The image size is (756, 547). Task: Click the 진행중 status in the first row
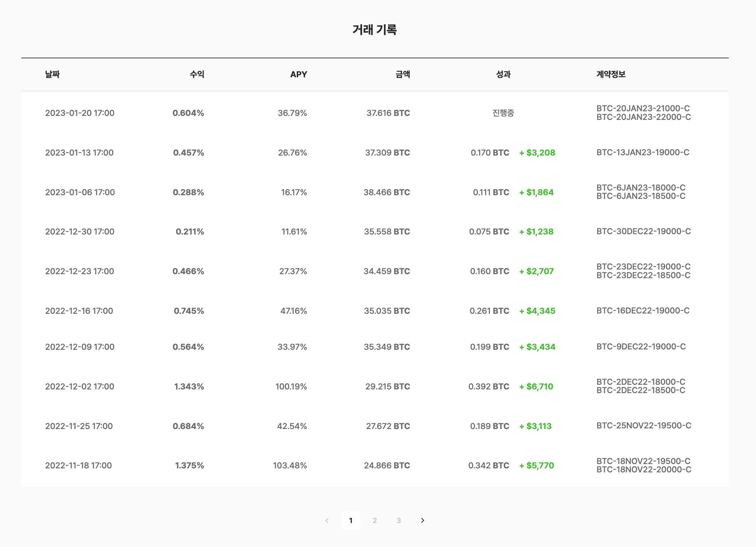(x=503, y=113)
